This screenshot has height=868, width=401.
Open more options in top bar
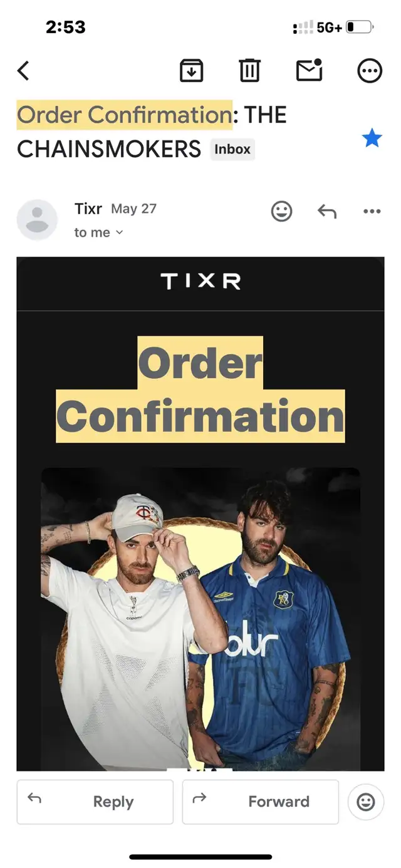click(370, 71)
